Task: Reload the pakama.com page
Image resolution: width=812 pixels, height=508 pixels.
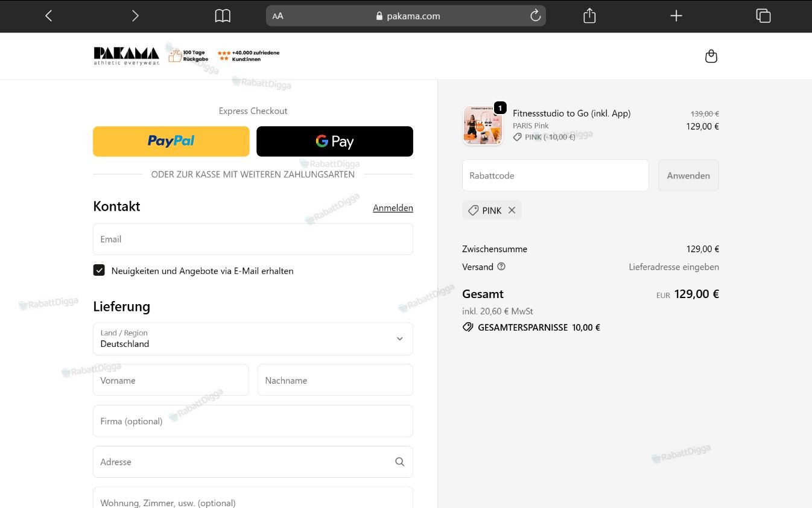Action: coord(535,16)
